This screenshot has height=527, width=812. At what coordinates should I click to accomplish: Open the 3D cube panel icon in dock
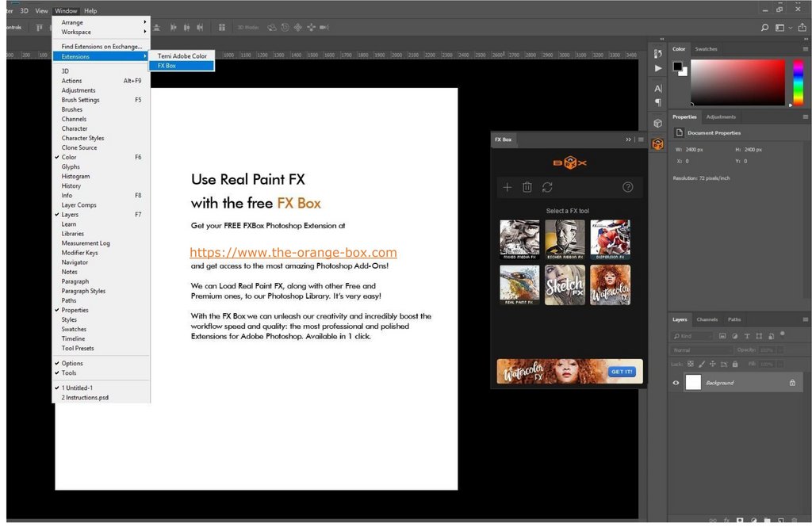657,124
